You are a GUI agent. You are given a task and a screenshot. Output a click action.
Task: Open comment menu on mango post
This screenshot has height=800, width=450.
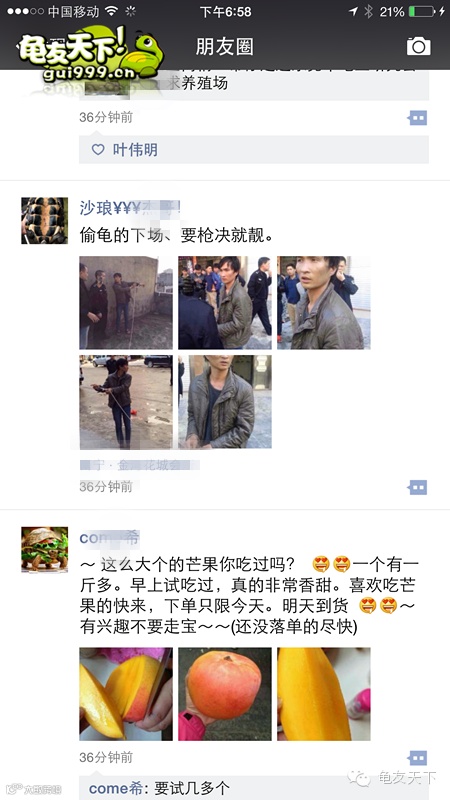click(417, 758)
